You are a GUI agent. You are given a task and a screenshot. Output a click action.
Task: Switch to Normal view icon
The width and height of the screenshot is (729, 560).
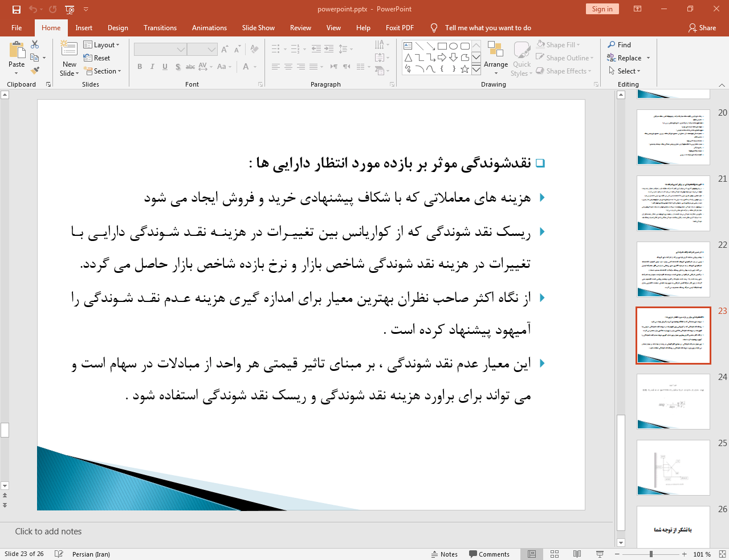pyautogui.click(x=532, y=554)
